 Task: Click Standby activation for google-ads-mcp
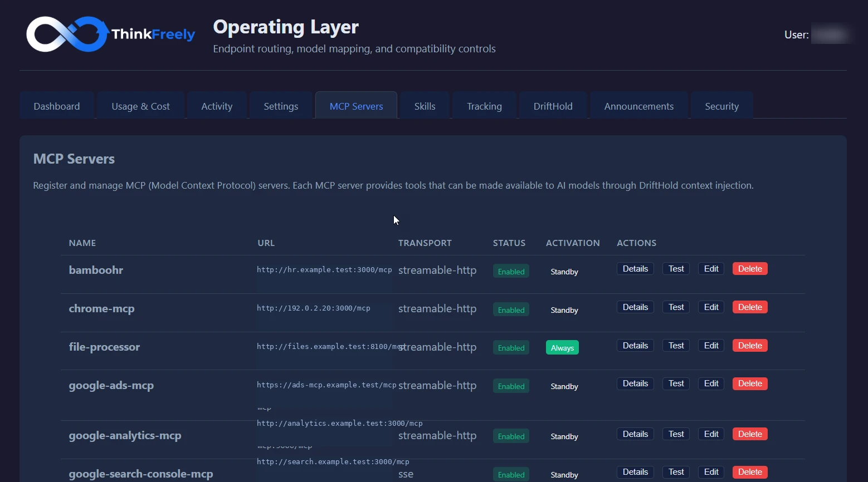[564, 386]
